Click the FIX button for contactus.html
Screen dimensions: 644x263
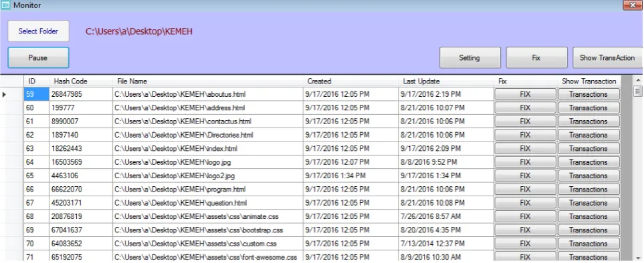click(x=526, y=121)
